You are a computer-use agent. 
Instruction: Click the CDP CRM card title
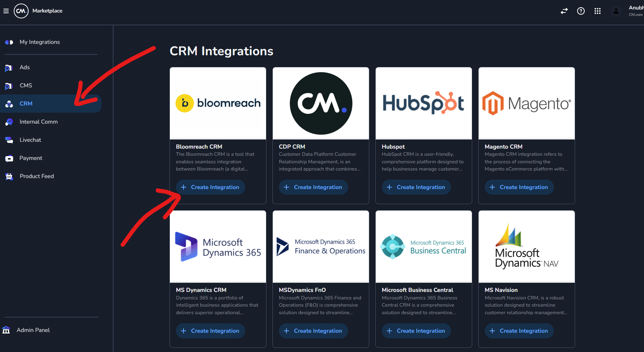292,147
